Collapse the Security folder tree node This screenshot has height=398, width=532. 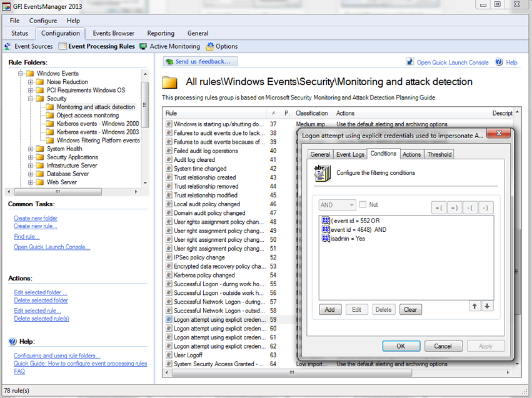tap(31, 99)
